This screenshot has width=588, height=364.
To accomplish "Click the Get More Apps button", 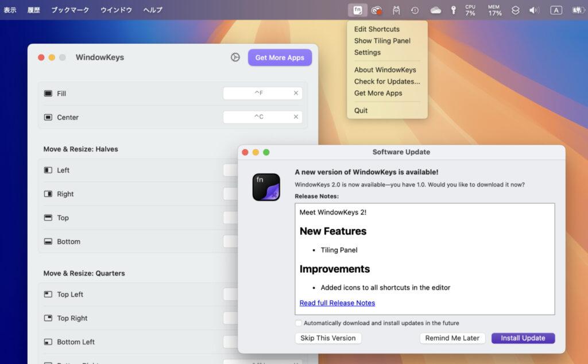I will pos(280,57).
